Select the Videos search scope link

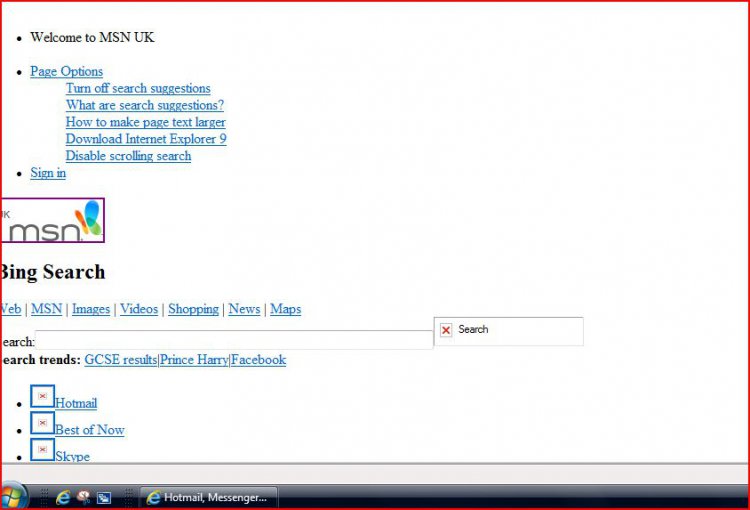tap(139, 309)
